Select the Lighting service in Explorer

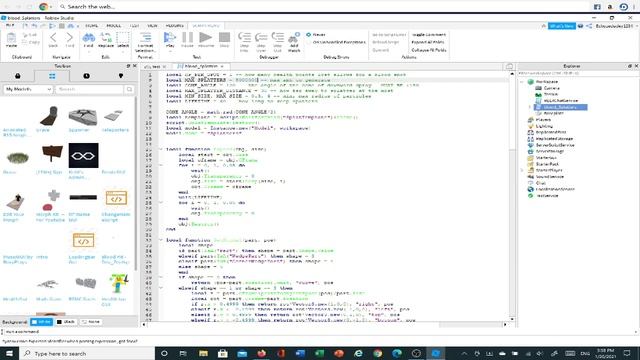[x=544, y=126]
